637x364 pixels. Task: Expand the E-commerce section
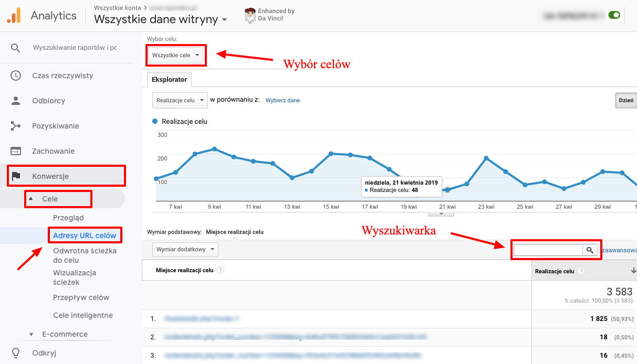(x=31, y=334)
